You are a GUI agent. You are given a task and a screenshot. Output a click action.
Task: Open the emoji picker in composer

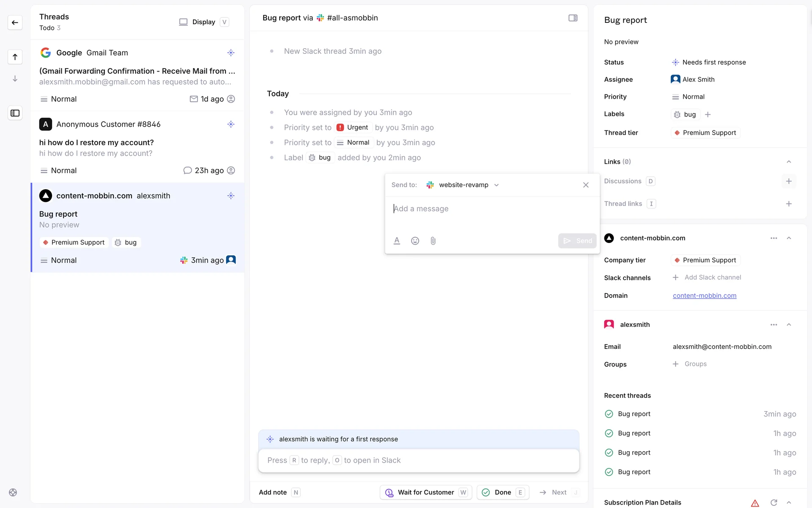[415, 241]
